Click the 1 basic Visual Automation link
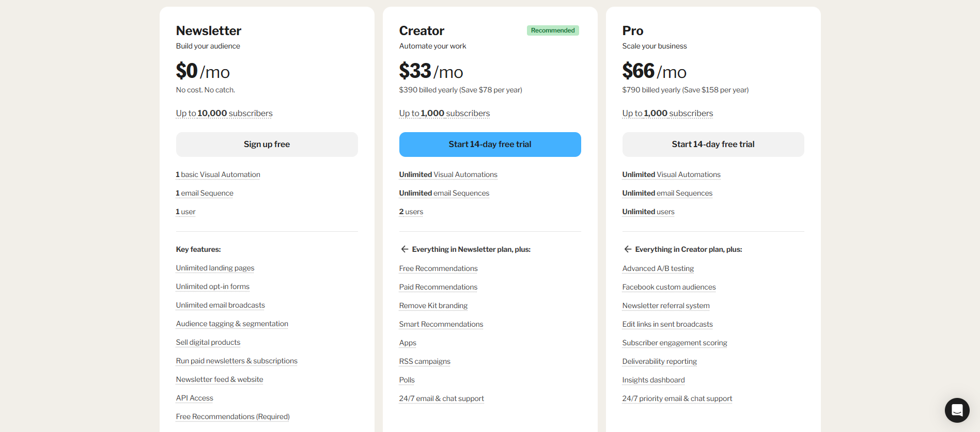The image size is (980, 432). coord(217,174)
